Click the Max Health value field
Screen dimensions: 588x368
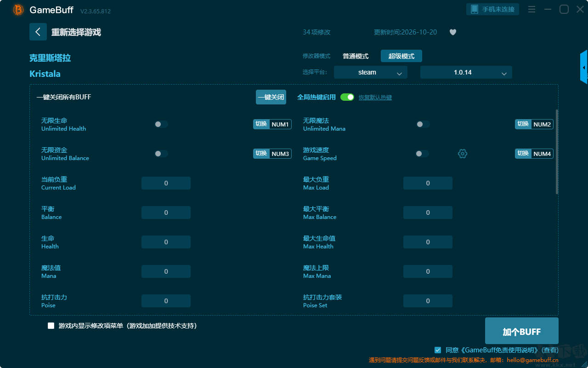point(428,242)
